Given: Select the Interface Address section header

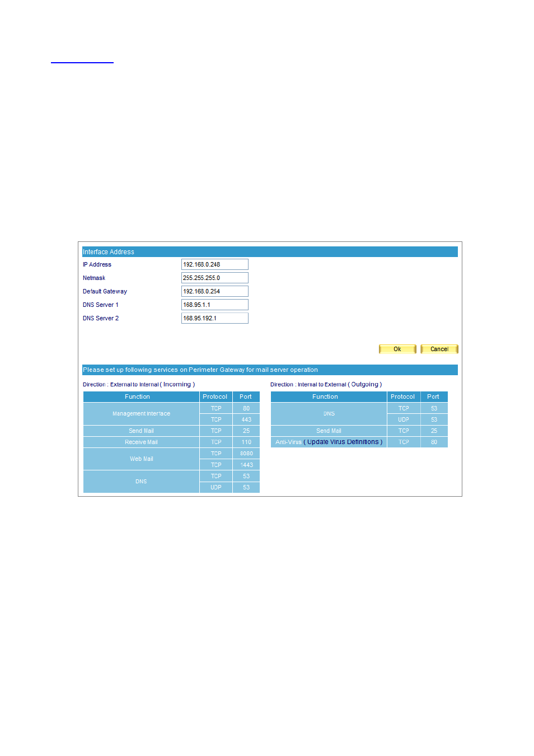Looking at the screenshot, I should (x=270, y=252).
